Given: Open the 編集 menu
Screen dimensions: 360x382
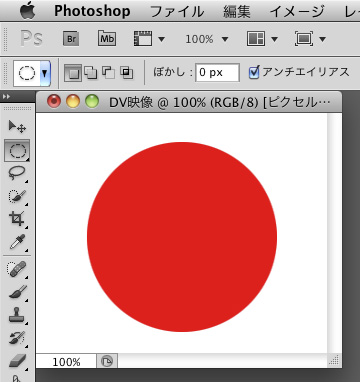Looking at the screenshot, I should [237, 12].
